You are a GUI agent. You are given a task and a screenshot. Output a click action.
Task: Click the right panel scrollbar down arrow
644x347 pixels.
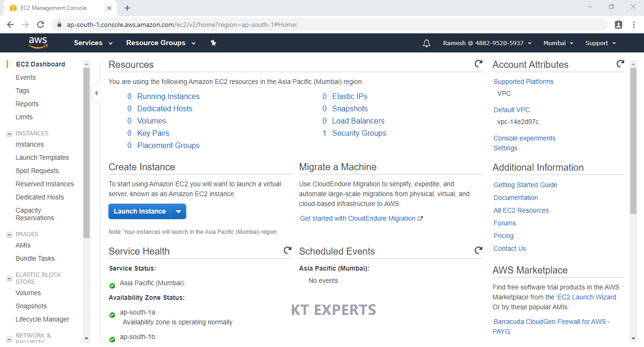634,338
